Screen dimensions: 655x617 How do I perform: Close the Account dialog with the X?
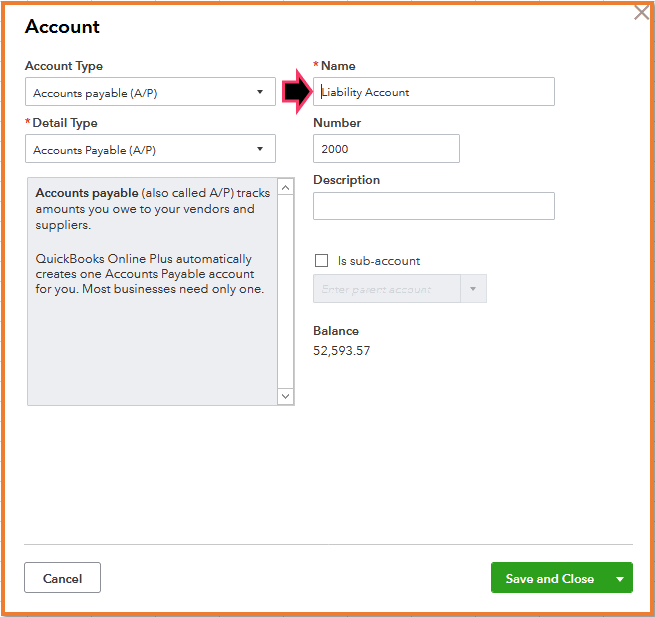(642, 13)
